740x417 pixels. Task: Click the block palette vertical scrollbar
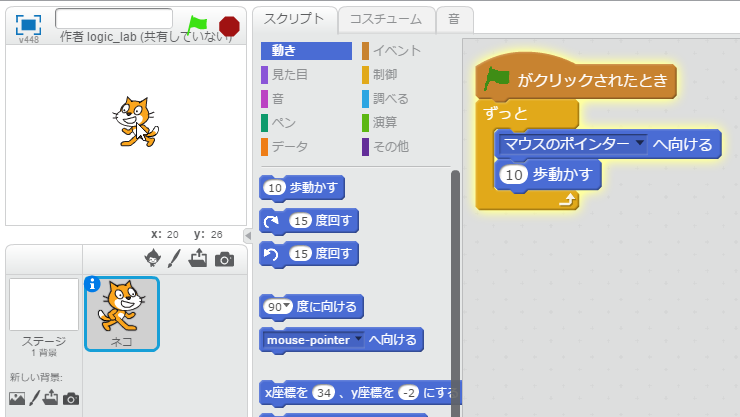[455, 292]
